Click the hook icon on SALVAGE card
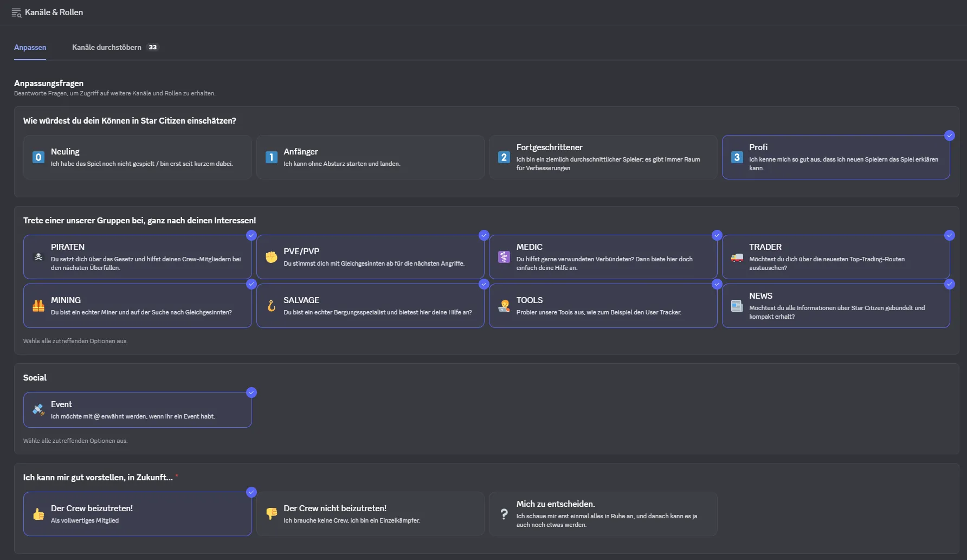The image size is (967, 560). (x=272, y=306)
